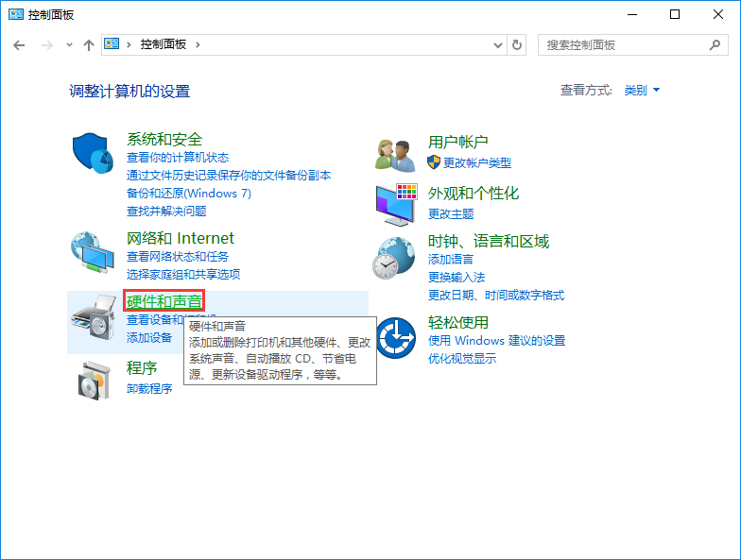Open the 类别 view mode dropdown
The width and height of the screenshot is (741, 560).
(642, 91)
